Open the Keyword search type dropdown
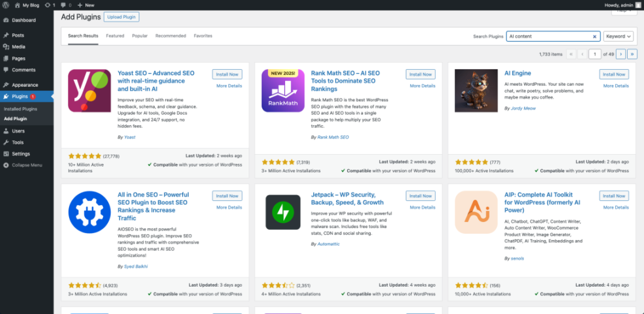 (619, 37)
